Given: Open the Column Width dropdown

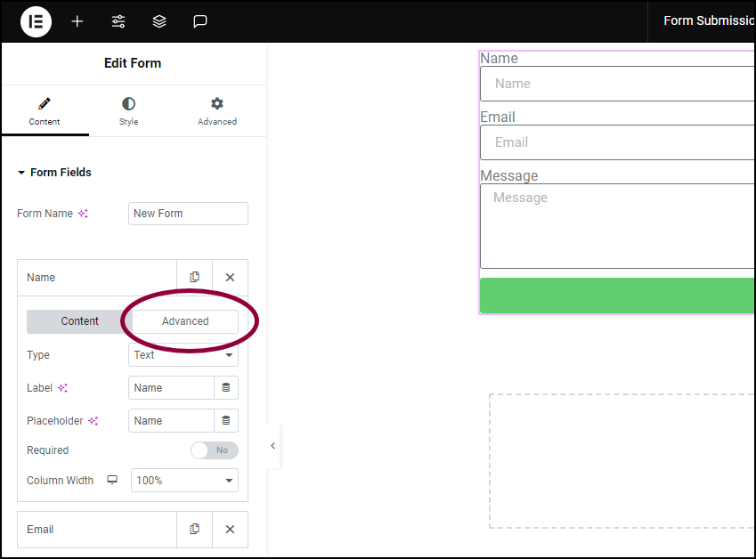Looking at the screenshot, I should (x=184, y=480).
